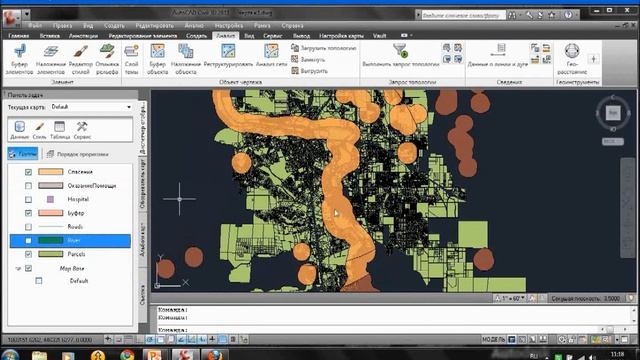This screenshot has height=360, width=640.
Task: Click the Загрузить топологию button
Action: tap(324, 48)
